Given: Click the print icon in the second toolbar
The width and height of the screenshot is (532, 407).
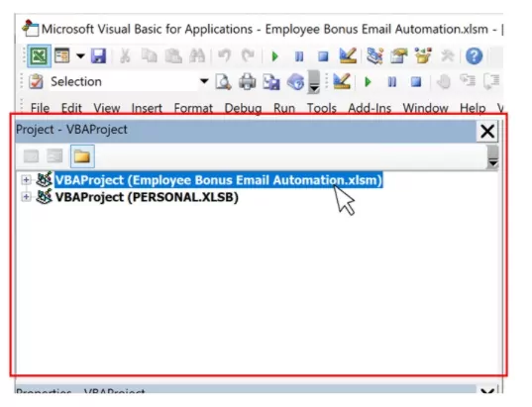Looking at the screenshot, I should (x=247, y=82).
